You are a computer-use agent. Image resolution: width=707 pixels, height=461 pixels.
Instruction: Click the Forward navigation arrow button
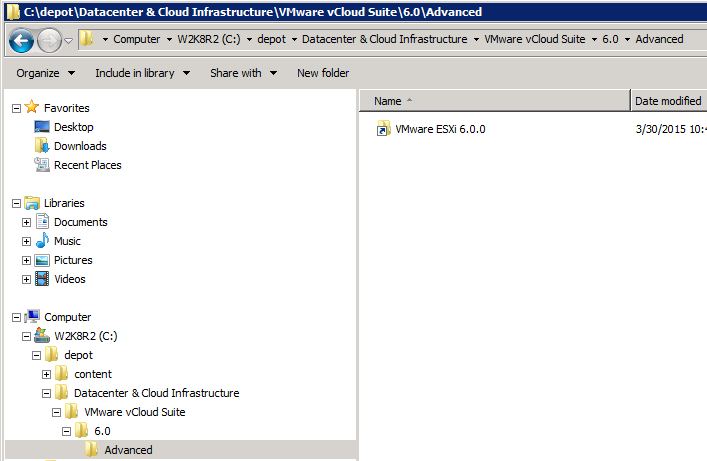(x=49, y=40)
